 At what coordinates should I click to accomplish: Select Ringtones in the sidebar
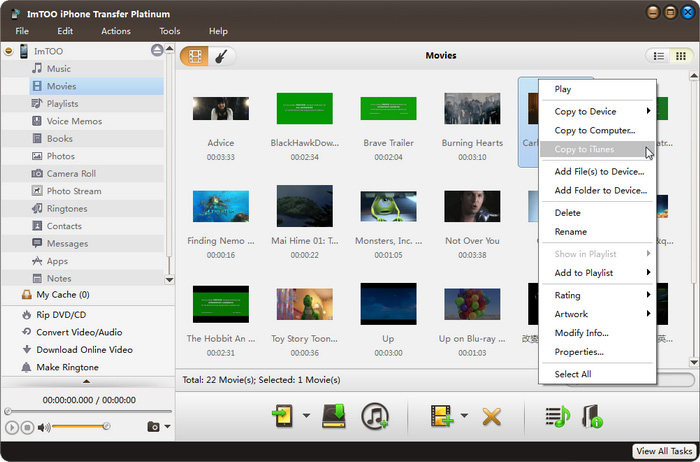click(96, 208)
